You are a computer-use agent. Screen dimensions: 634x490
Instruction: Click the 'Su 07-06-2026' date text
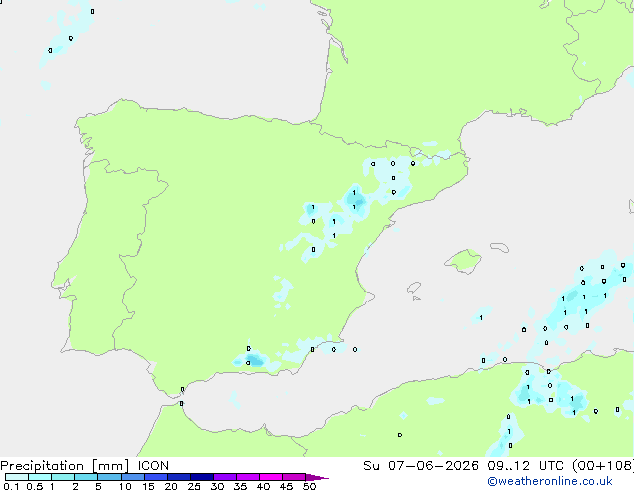[421, 466]
